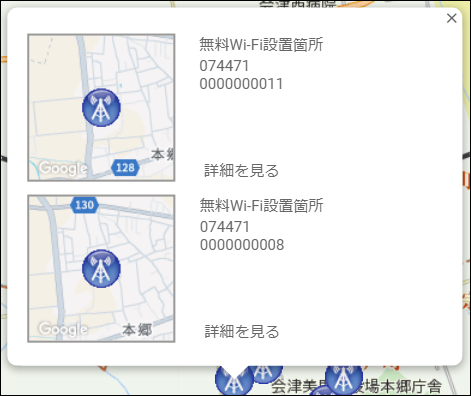471x396 pixels.
Task: Select the Route 130 road badge
Action: pyautogui.click(x=85, y=205)
